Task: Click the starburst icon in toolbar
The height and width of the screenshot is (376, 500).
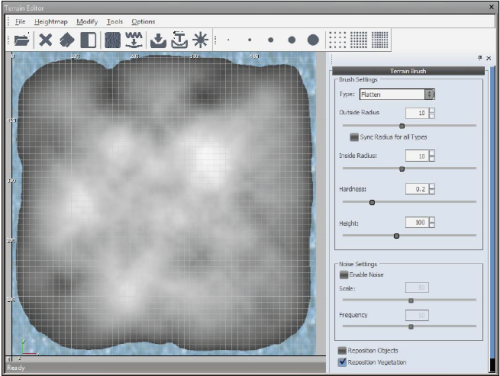Action: 200,40
